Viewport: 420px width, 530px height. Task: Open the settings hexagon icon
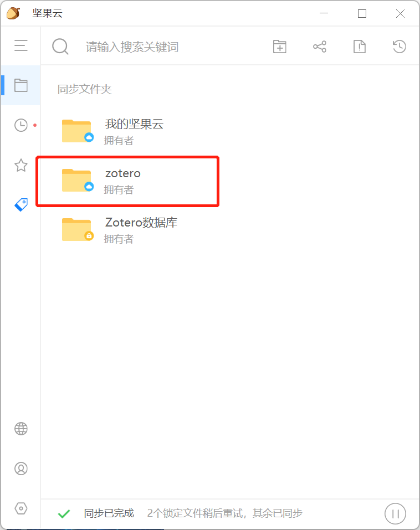(21, 508)
